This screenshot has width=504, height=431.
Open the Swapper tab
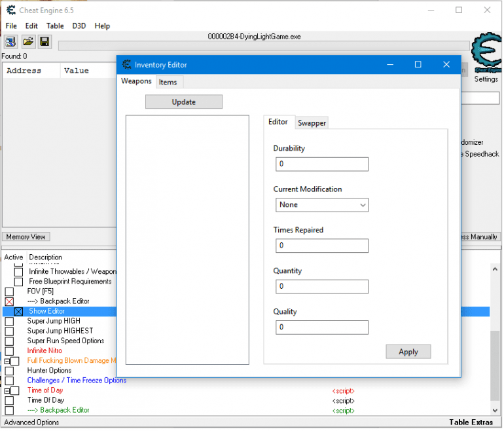click(312, 123)
